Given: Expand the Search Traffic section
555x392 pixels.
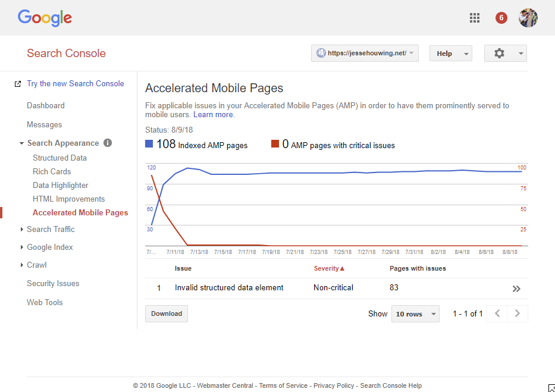Looking at the screenshot, I should [x=22, y=229].
